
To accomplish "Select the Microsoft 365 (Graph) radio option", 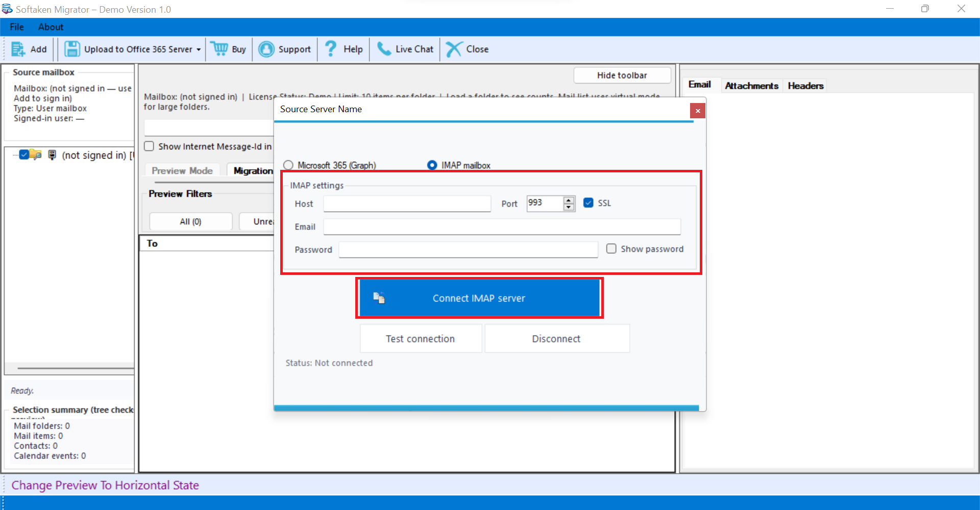I will tap(288, 165).
